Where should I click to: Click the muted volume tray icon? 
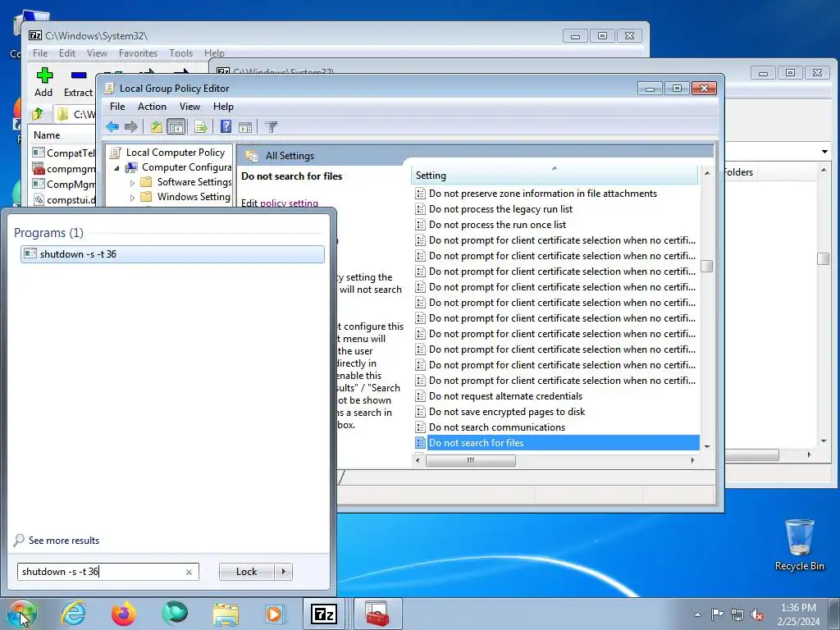click(757, 614)
